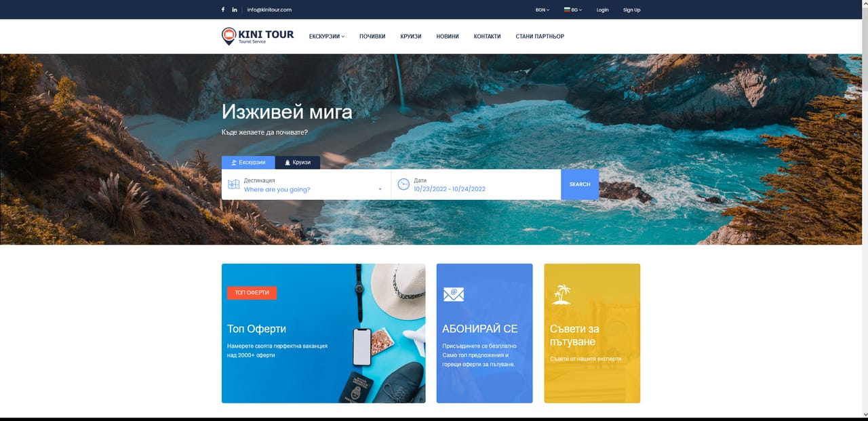Open the 'Where are you going?' destination dropdown

coord(313,190)
